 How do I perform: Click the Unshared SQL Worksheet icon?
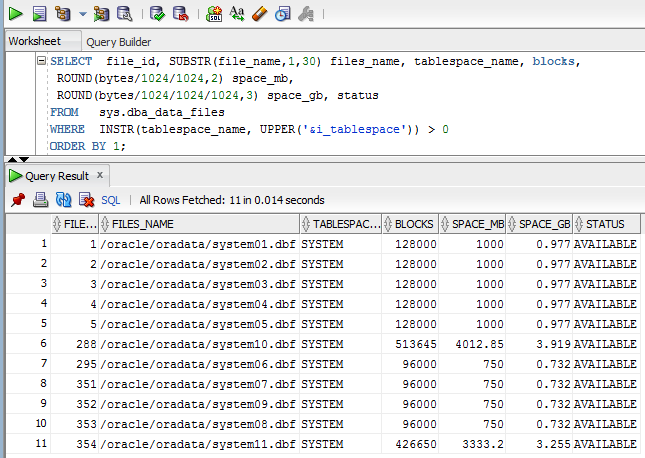click(x=214, y=14)
